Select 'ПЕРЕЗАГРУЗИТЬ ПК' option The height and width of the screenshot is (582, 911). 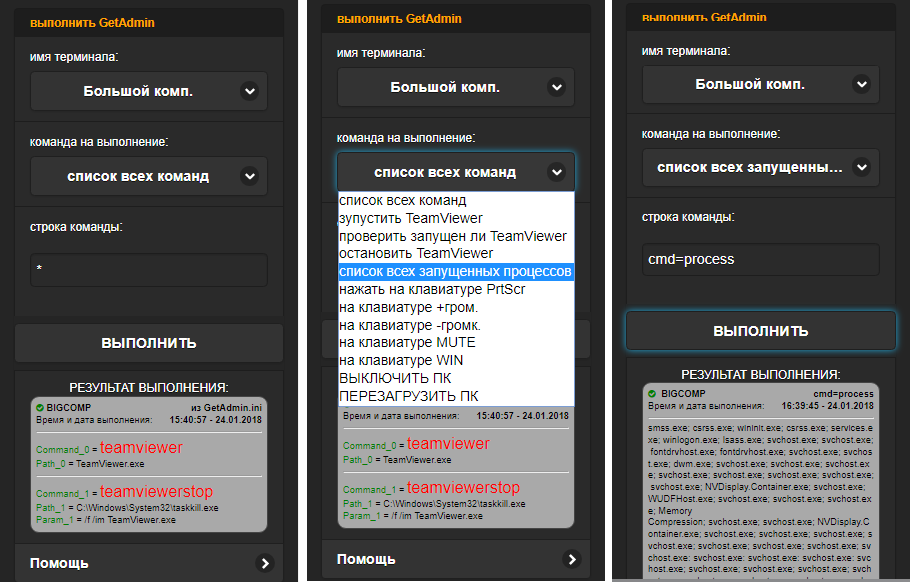pyautogui.click(x=456, y=396)
